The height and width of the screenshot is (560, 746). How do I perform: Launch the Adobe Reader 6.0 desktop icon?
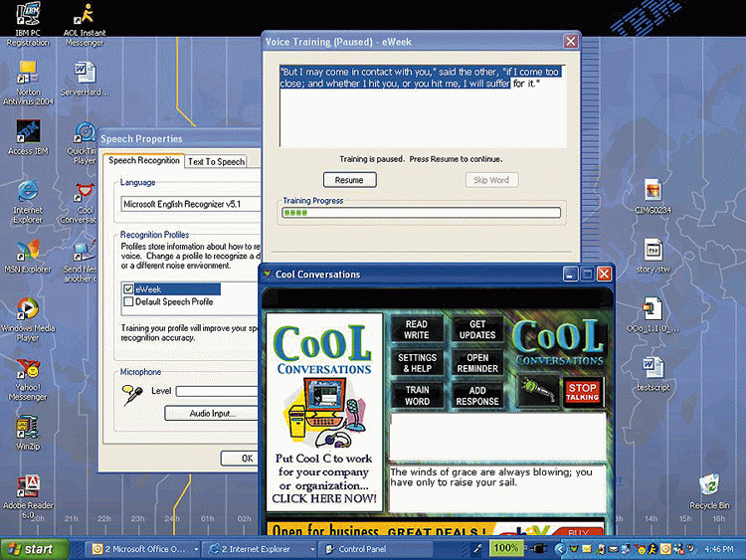[x=28, y=496]
